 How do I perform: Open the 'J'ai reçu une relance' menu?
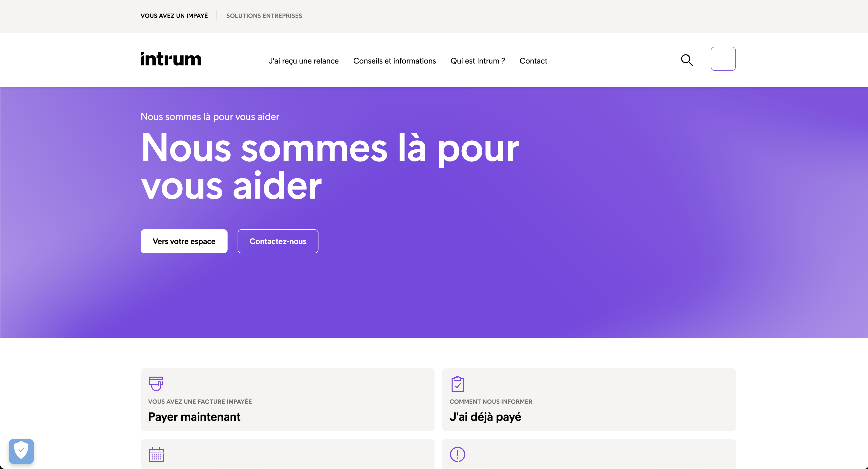point(303,61)
